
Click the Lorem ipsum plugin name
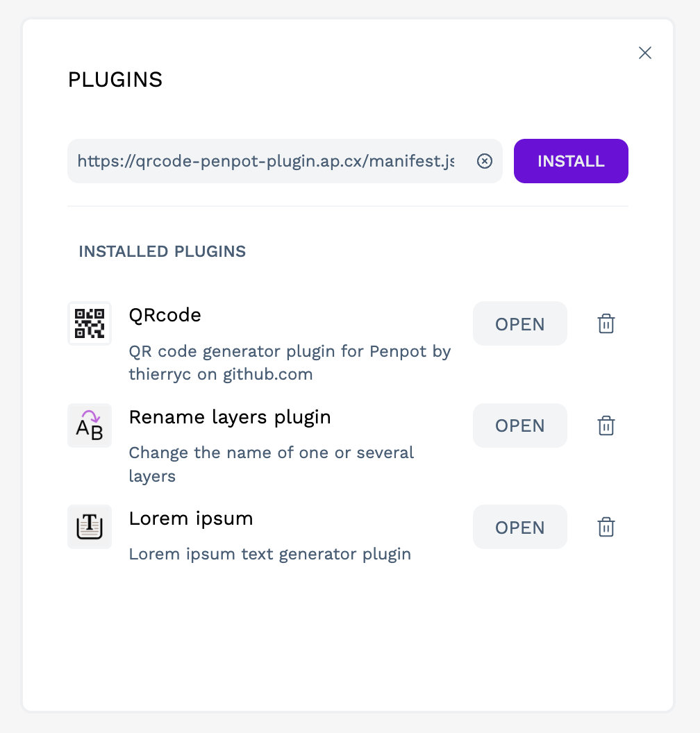tap(191, 519)
